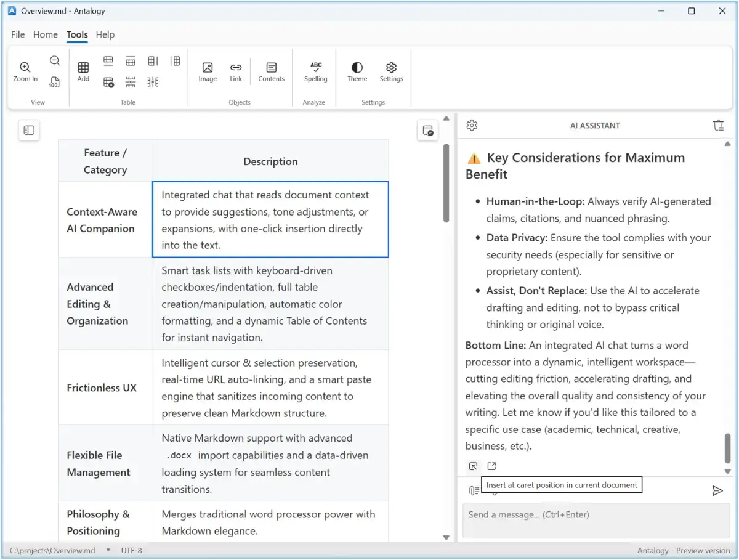
Task: Open the Help menu
Action: tap(105, 34)
